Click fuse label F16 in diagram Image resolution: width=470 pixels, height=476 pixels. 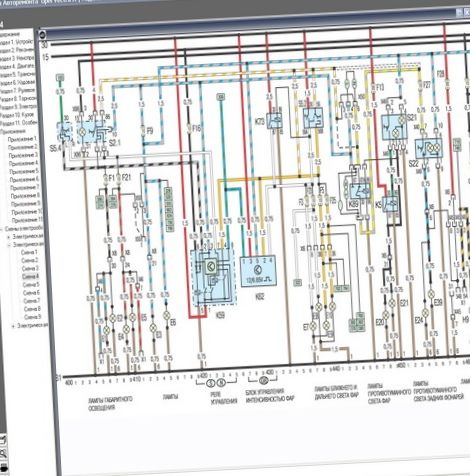click(197, 128)
